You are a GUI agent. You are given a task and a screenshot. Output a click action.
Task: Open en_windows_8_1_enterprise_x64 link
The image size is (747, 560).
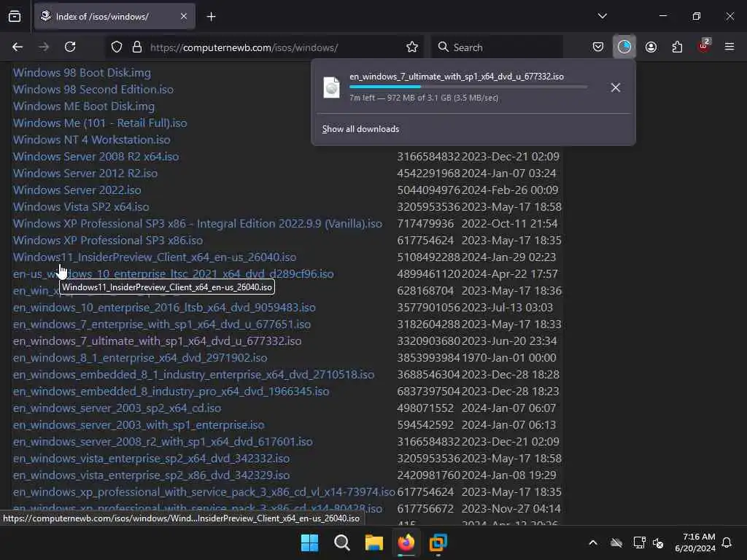click(140, 357)
